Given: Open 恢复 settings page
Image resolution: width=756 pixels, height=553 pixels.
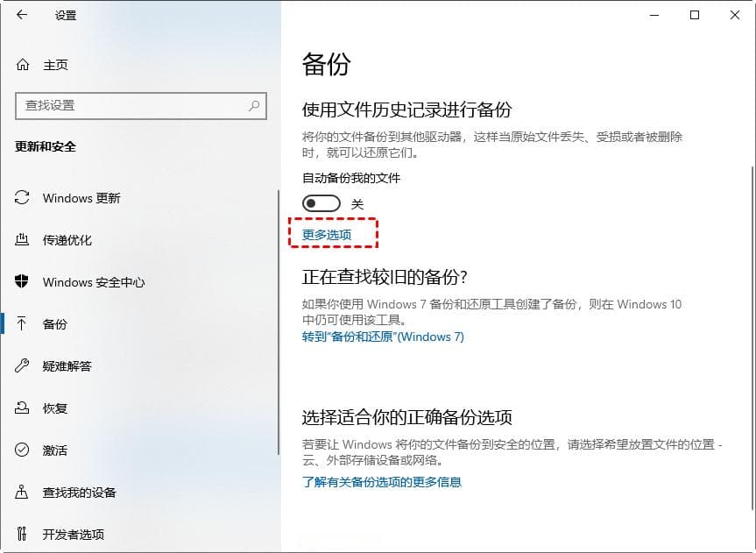Looking at the screenshot, I should tap(55, 408).
